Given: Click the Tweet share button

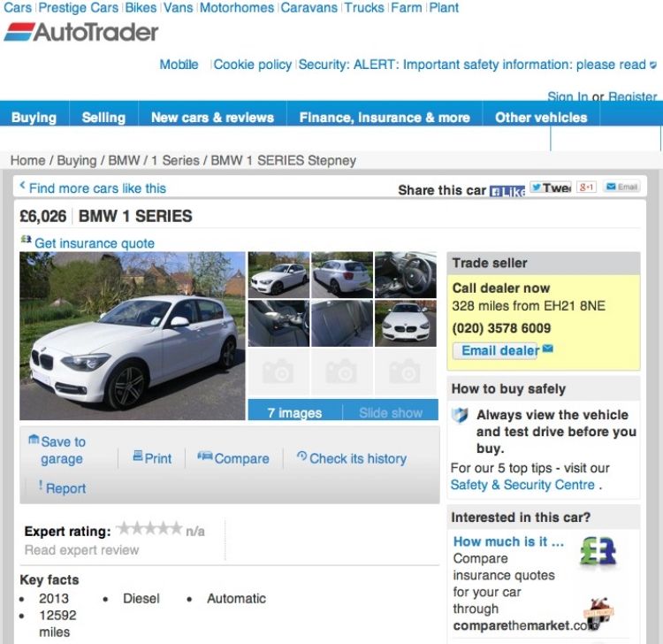Looking at the screenshot, I should tap(551, 187).
